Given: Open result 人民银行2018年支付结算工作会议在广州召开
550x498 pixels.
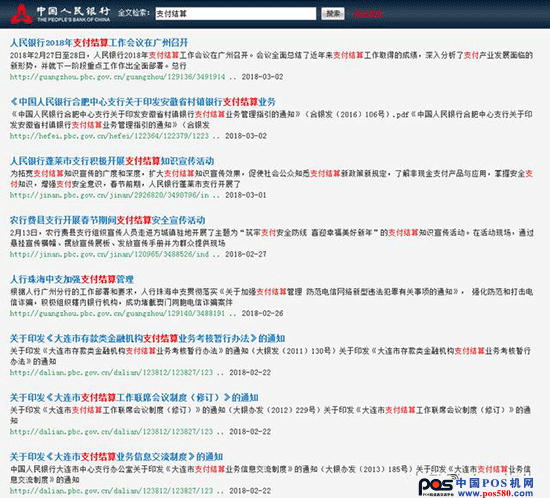Looking at the screenshot, I should tap(99, 43).
